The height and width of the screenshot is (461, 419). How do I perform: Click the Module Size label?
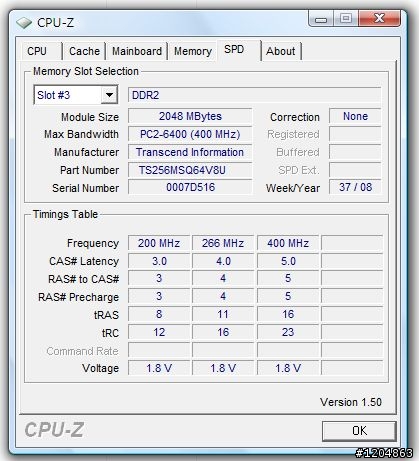coord(90,117)
